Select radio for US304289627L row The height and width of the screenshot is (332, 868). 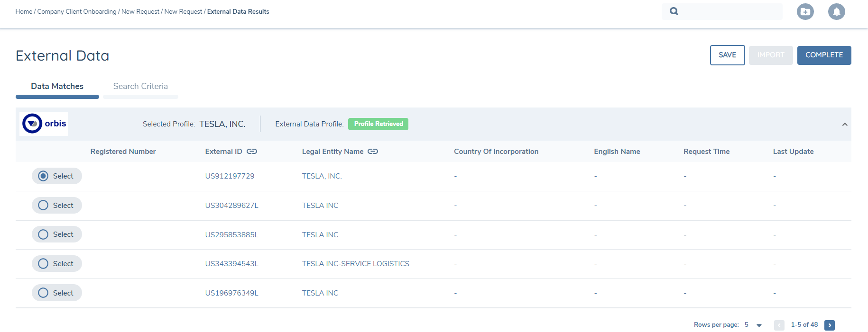click(x=43, y=205)
